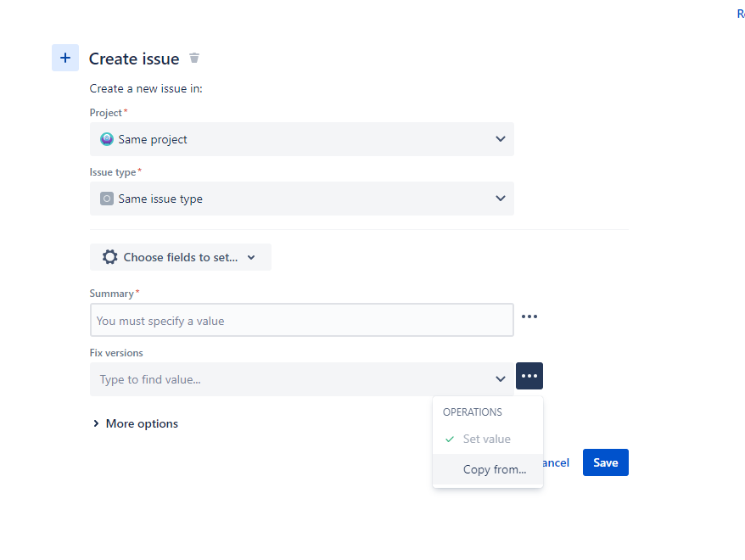Focus the Summary input field
745x560 pixels.
(x=302, y=320)
